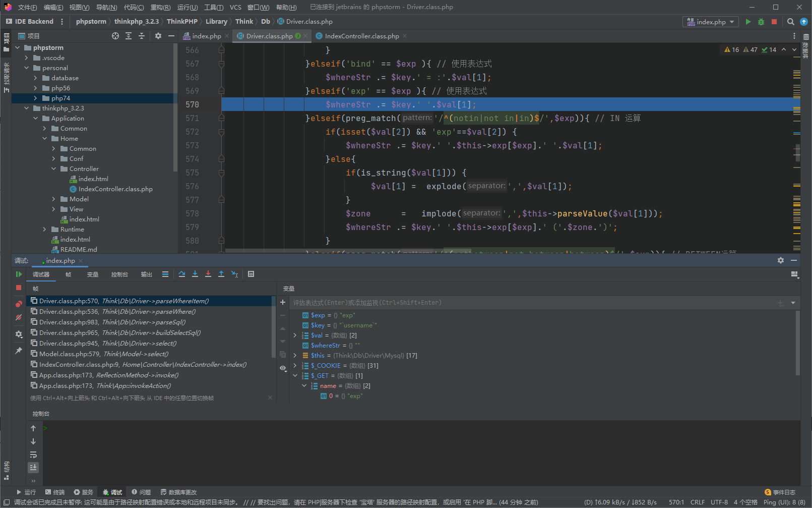This screenshot has width=812, height=508.
Task: Click Step Over debugger icon
Action: point(182,274)
